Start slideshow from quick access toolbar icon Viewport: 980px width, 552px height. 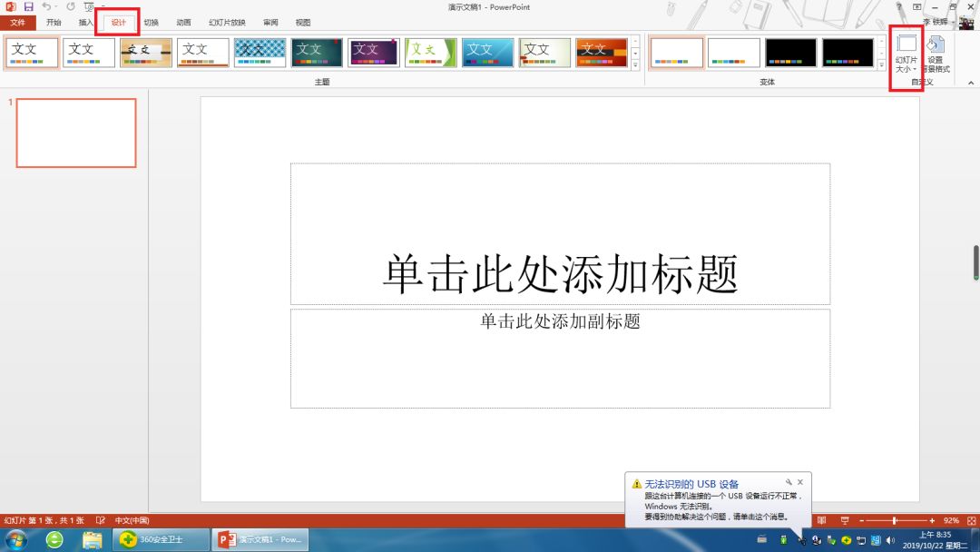(89, 7)
